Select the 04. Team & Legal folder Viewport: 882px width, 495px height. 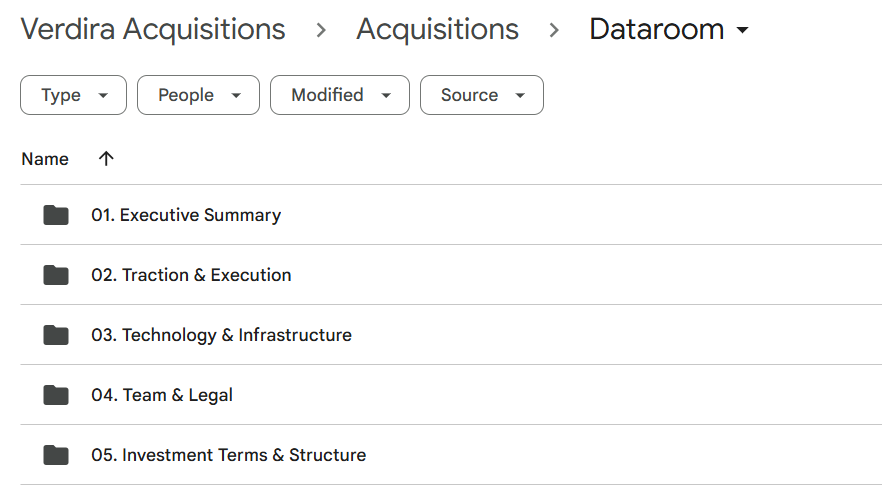(x=162, y=395)
